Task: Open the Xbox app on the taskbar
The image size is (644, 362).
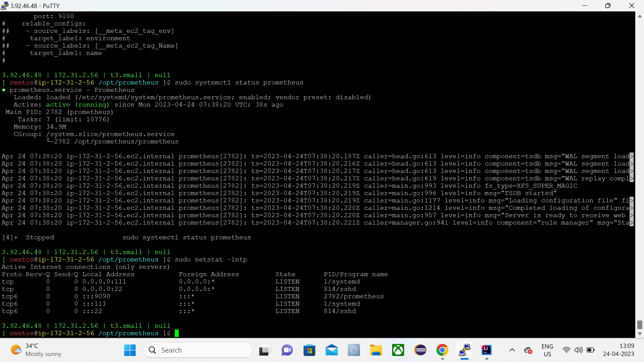Action: coord(398,350)
